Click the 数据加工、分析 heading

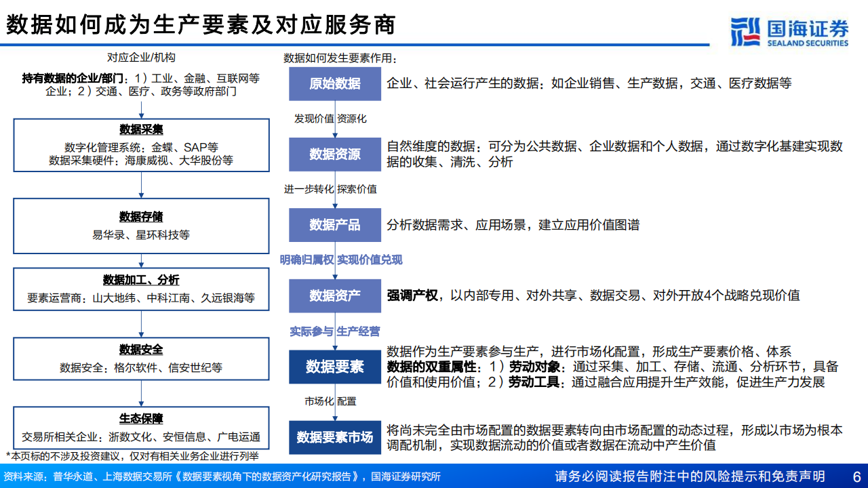pyautogui.click(x=141, y=280)
